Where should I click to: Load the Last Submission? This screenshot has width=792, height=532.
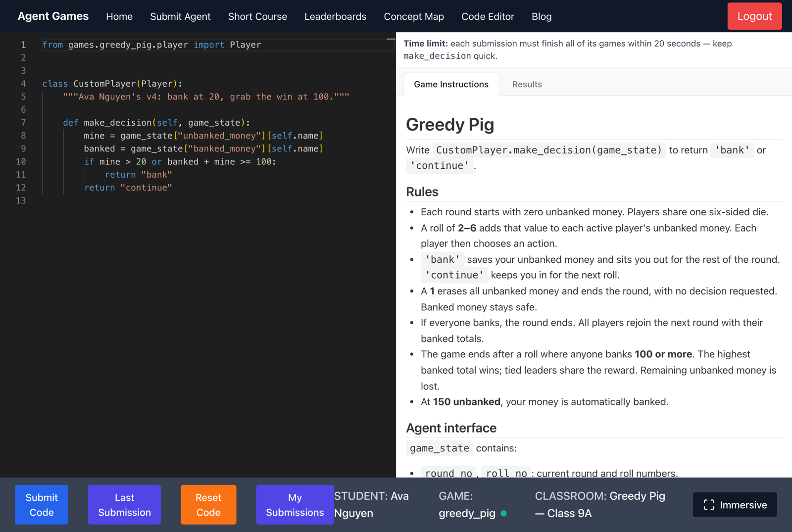point(124,505)
